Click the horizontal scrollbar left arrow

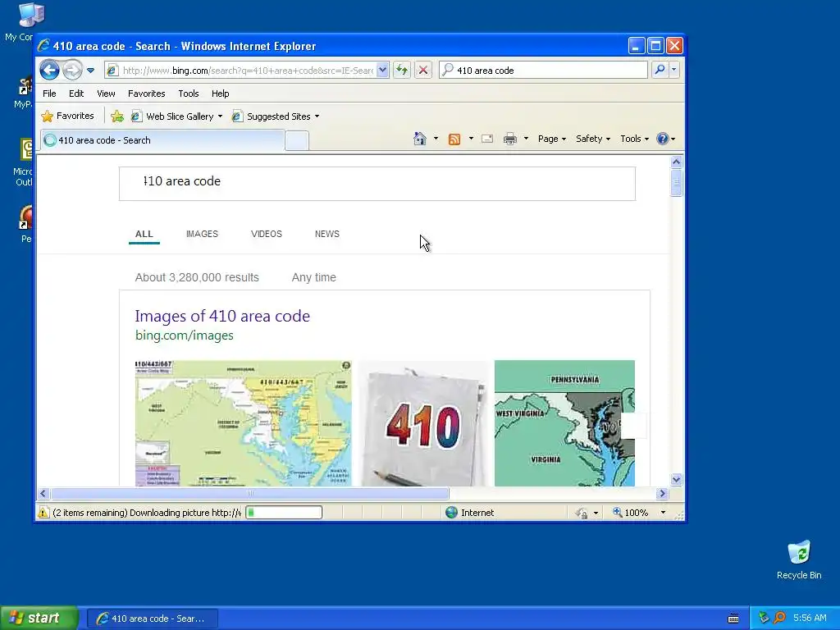pyautogui.click(x=43, y=493)
